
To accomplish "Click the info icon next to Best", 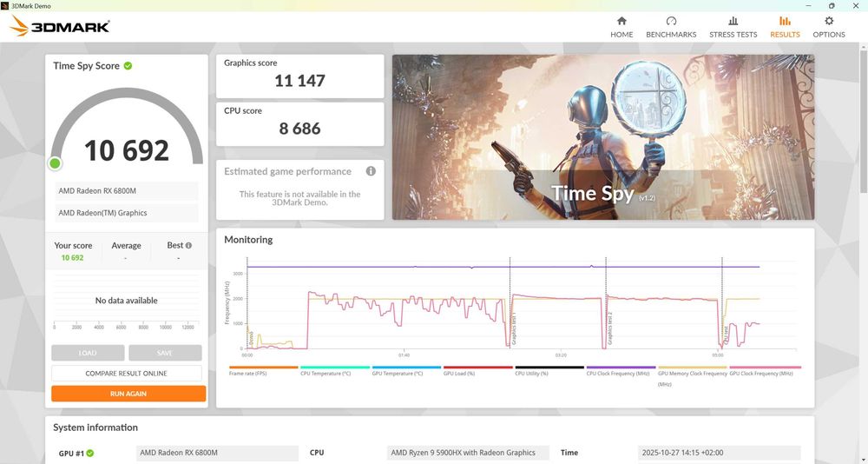I will point(188,246).
